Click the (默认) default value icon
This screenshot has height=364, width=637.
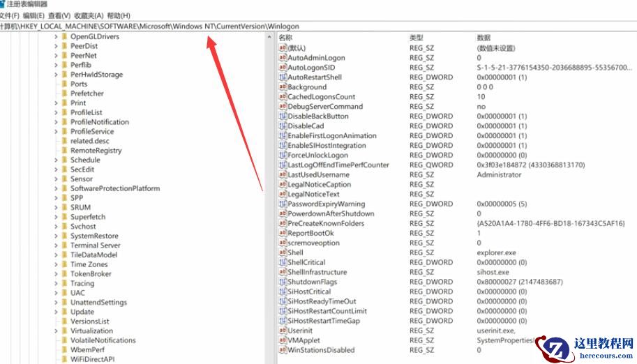click(x=283, y=47)
